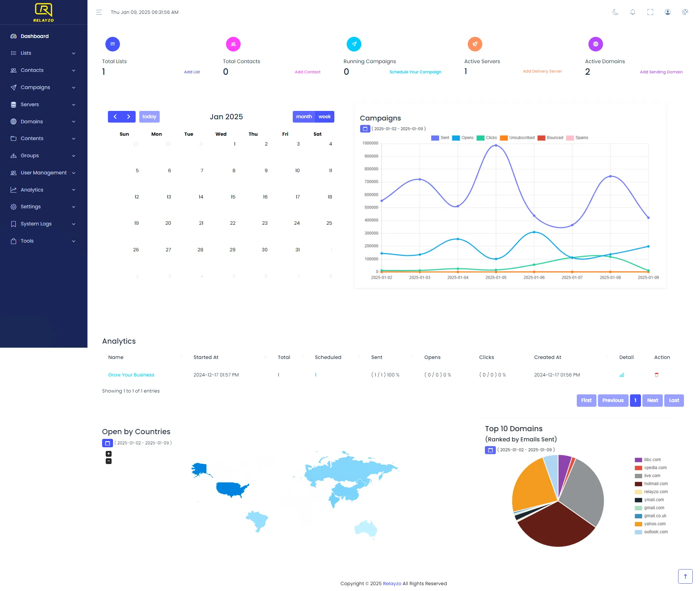This screenshot has width=700, height=591.
Task: Switch calendar to week view
Action: (x=324, y=117)
